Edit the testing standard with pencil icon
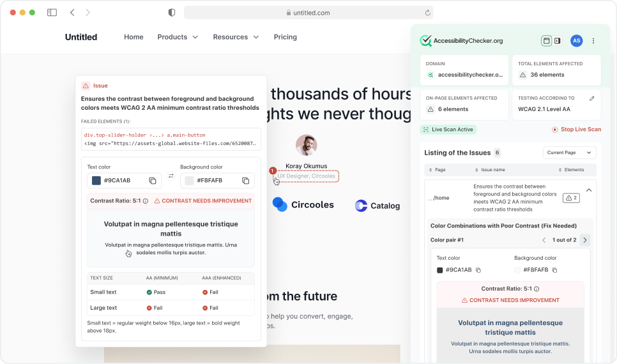Viewport: 617px width, 364px height. [x=592, y=98]
